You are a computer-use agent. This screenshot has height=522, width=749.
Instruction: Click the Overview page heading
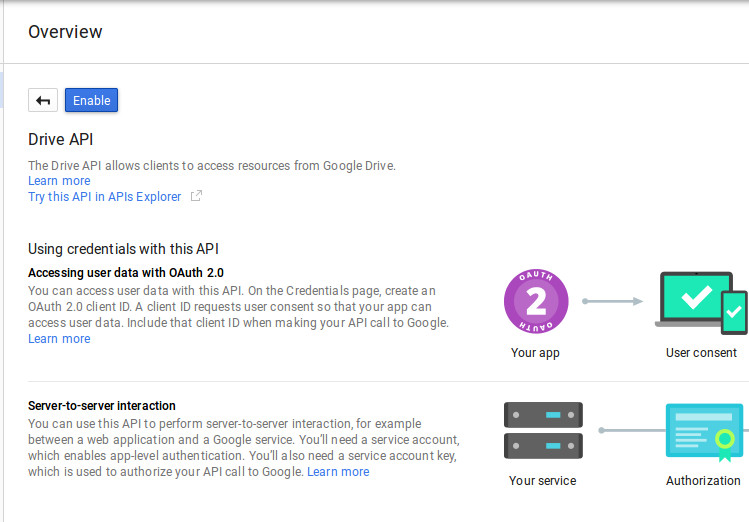(x=65, y=32)
